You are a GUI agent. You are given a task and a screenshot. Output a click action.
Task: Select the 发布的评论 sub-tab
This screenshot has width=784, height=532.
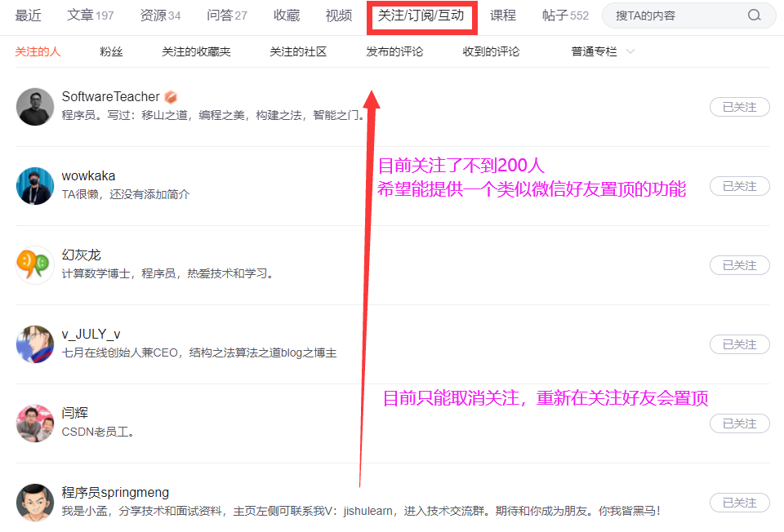pyautogui.click(x=394, y=51)
